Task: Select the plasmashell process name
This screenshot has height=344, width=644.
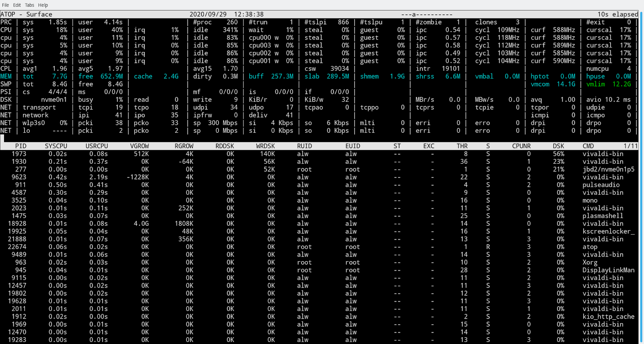Action: [x=603, y=216]
